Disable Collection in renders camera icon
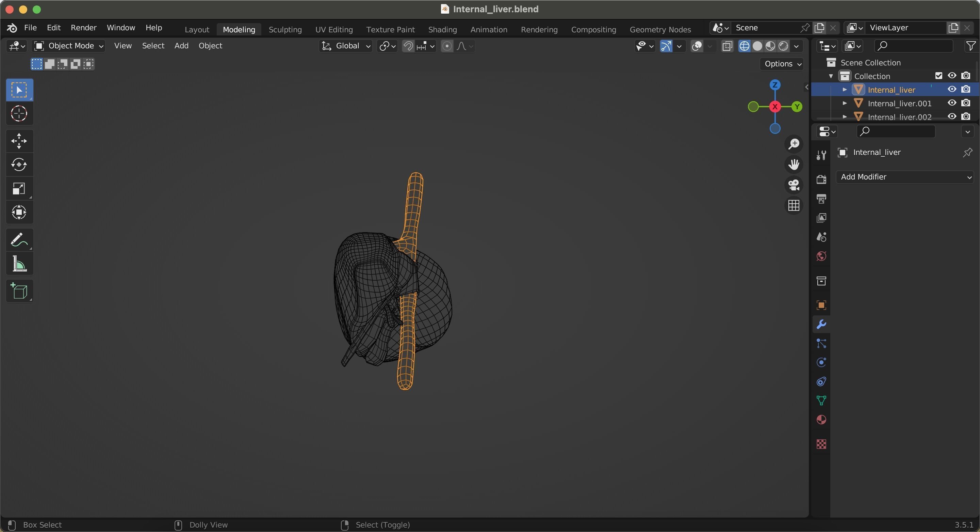 point(966,76)
